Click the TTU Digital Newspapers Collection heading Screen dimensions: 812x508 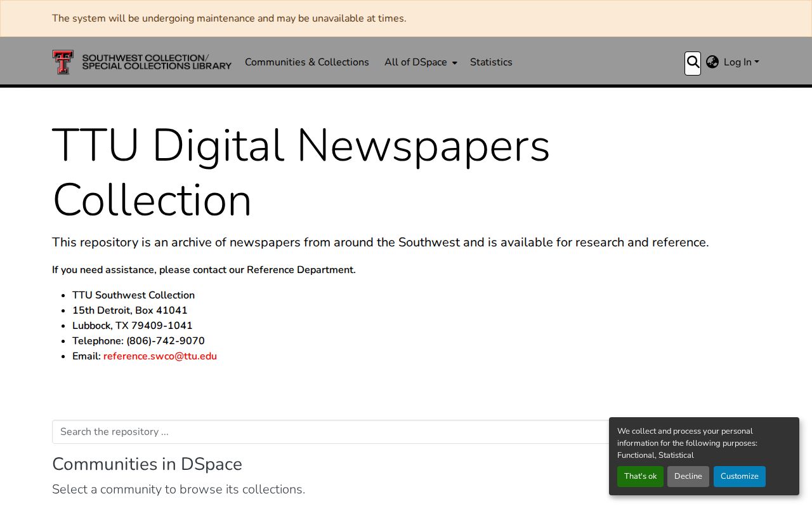301,173
